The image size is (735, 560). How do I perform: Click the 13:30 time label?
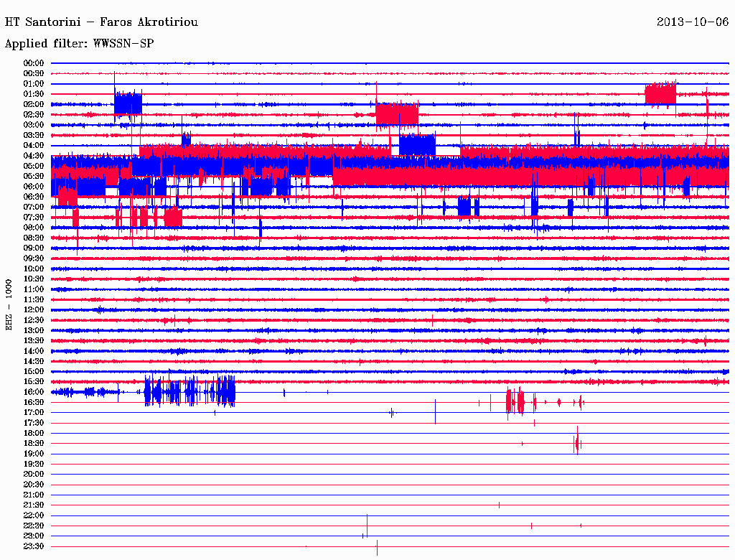34,341
